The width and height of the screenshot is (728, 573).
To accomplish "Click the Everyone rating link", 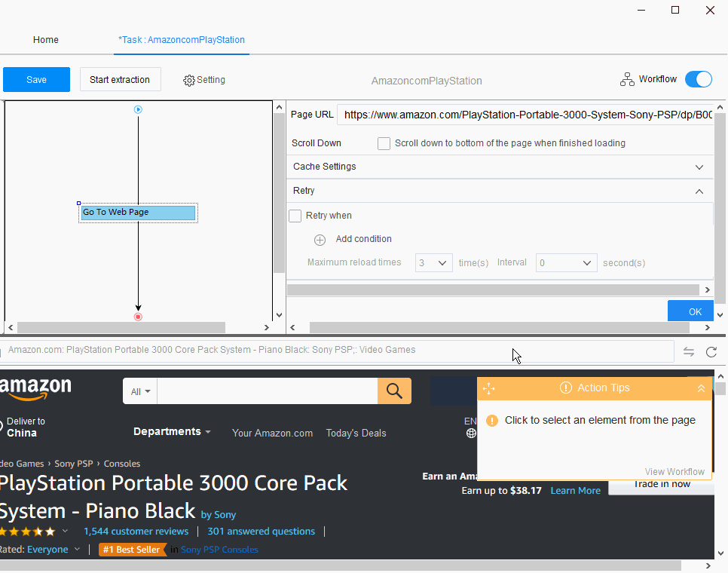I will pos(47,550).
